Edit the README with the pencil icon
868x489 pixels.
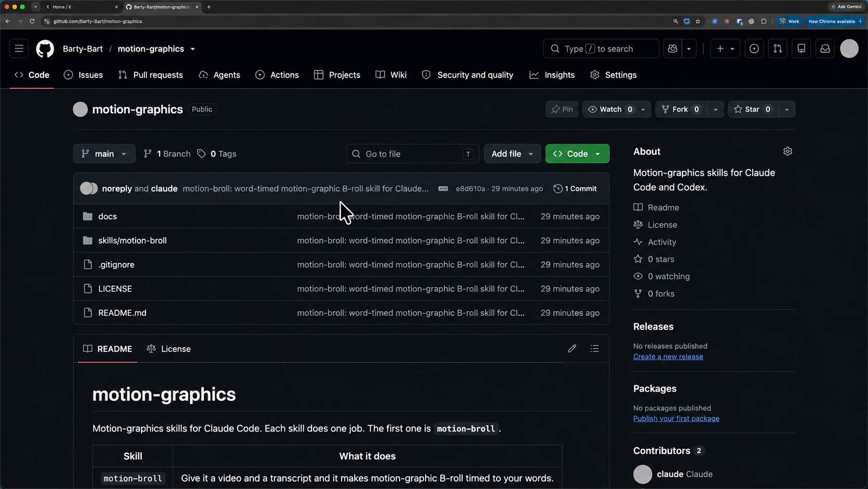(572, 349)
